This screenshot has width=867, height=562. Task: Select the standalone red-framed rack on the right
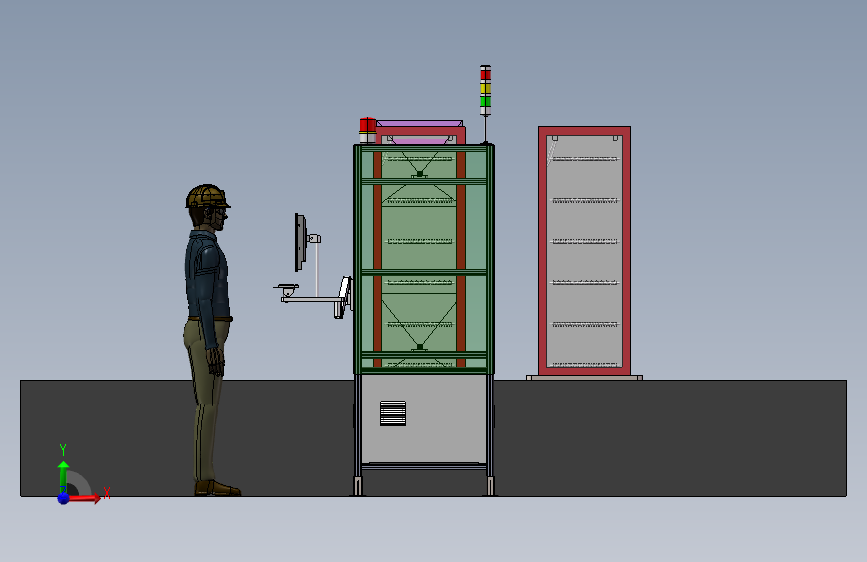click(x=584, y=251)
